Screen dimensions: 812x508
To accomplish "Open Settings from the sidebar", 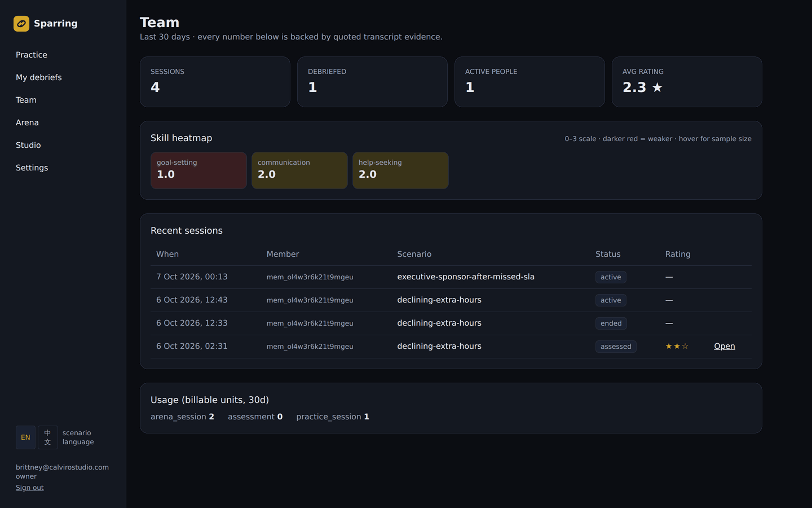I will click(x=32, y=168).
